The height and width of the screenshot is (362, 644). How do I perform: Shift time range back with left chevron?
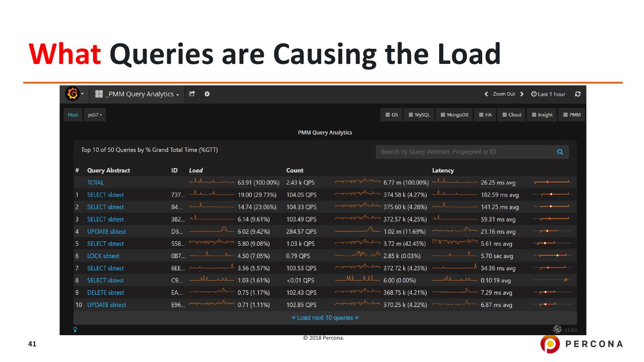pos(487,94)
